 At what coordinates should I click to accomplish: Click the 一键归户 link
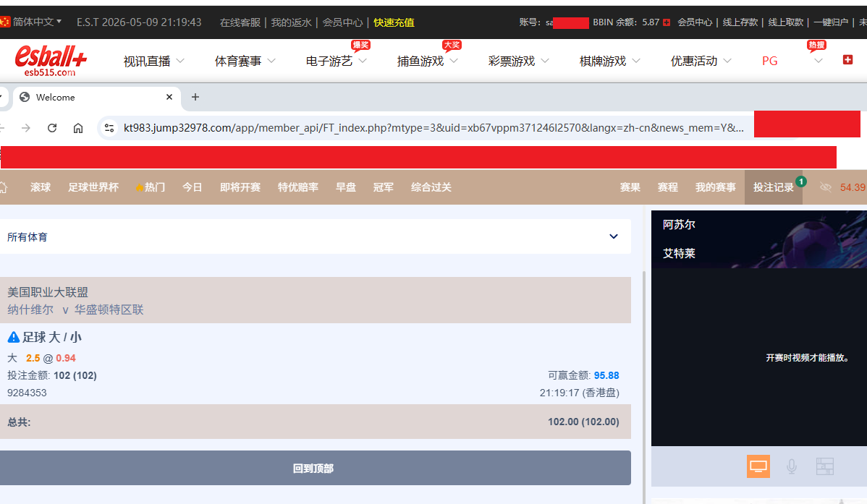(831, 22)
